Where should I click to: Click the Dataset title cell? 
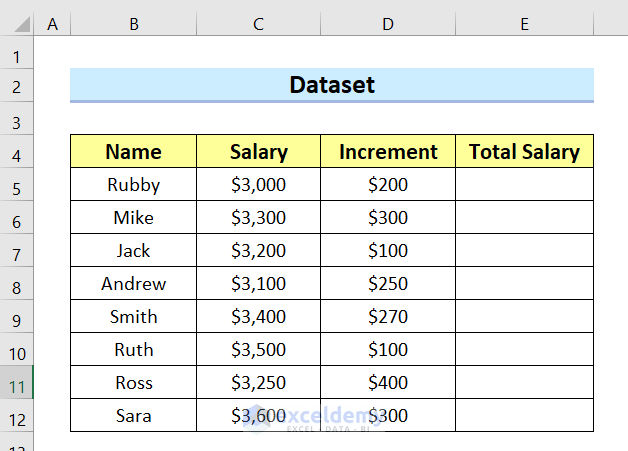tap(332, 85)
